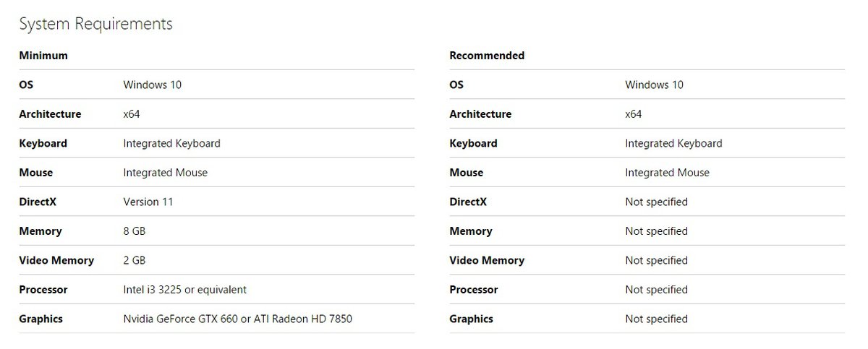868x349 pixels.
Task: Click the Version 11 DirectX value
Action: pos(148,202)
